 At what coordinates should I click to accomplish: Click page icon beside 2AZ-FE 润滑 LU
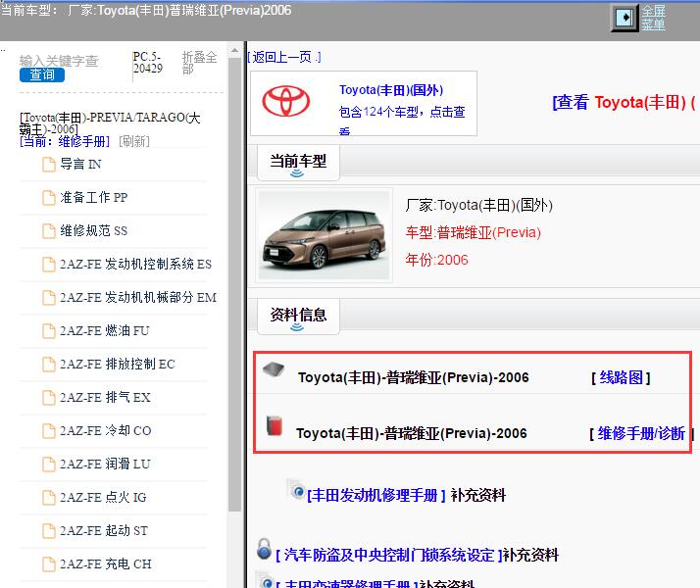pyautogui.click(x=49, y=464)
